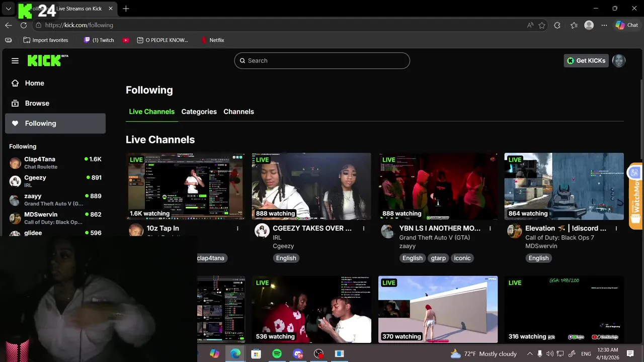Click the clap4tana tag
644x362 pixels.
pyautogui.click(x=211, y=258)
